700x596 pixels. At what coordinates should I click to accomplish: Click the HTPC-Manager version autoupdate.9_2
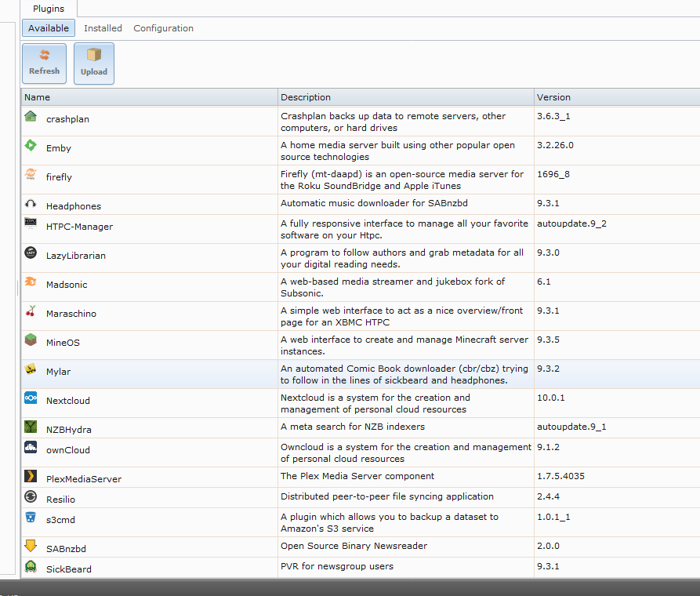pos(571,223)
